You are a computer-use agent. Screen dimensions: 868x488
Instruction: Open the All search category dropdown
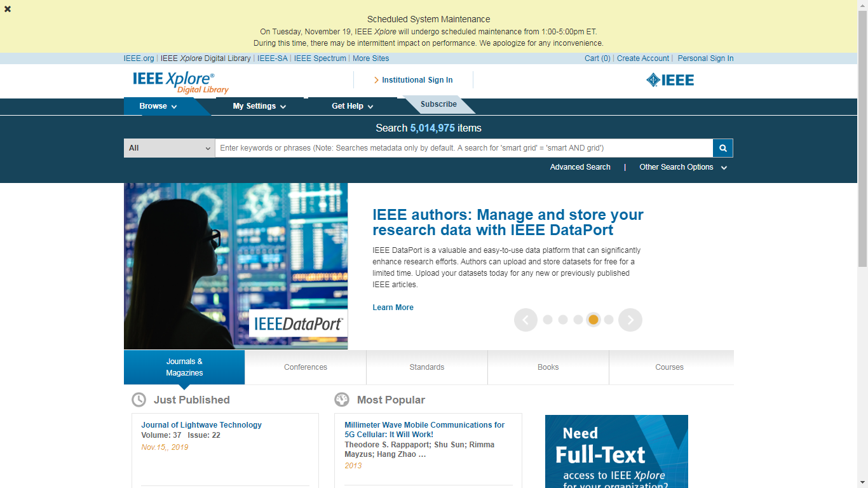tap(170, 148)
